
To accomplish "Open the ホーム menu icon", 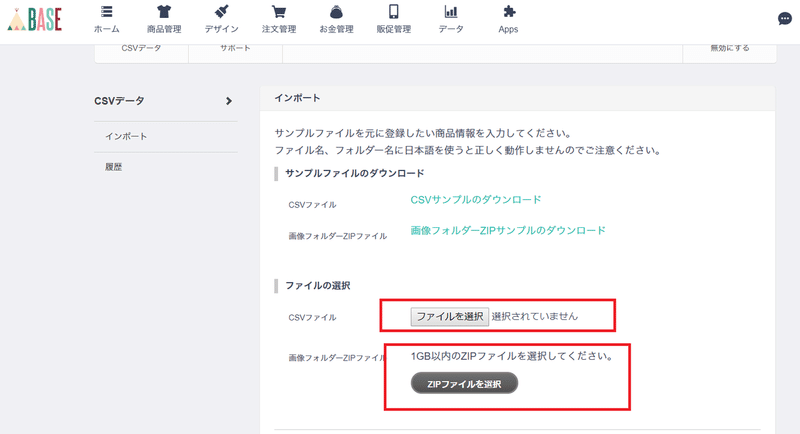I will click(107, 12).
